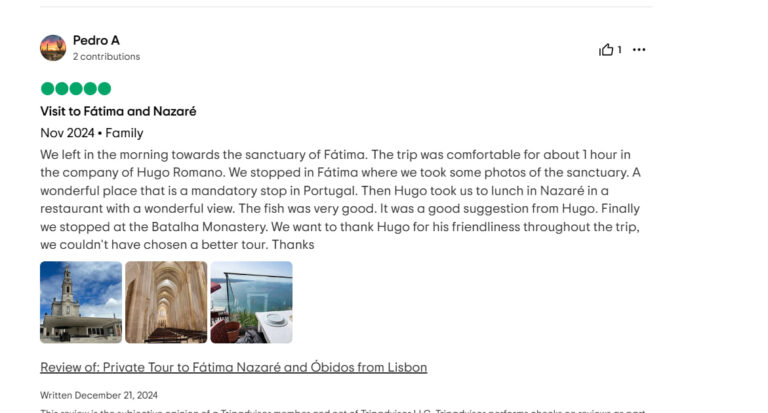Click the "Nov 2024" travel date
Image resolution: width=768 pixels, height=413 pixels.
67,133
